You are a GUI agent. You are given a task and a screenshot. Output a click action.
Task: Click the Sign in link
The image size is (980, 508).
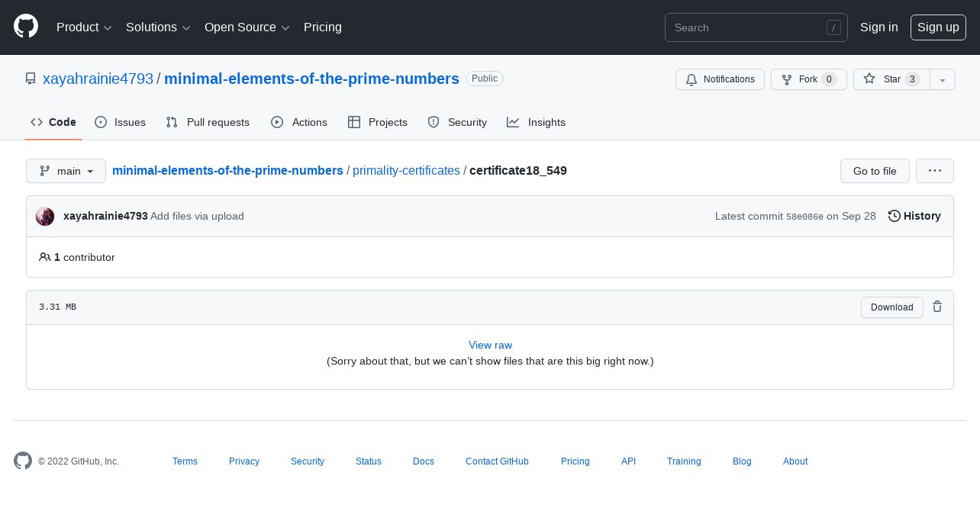[x=878, y=27]
